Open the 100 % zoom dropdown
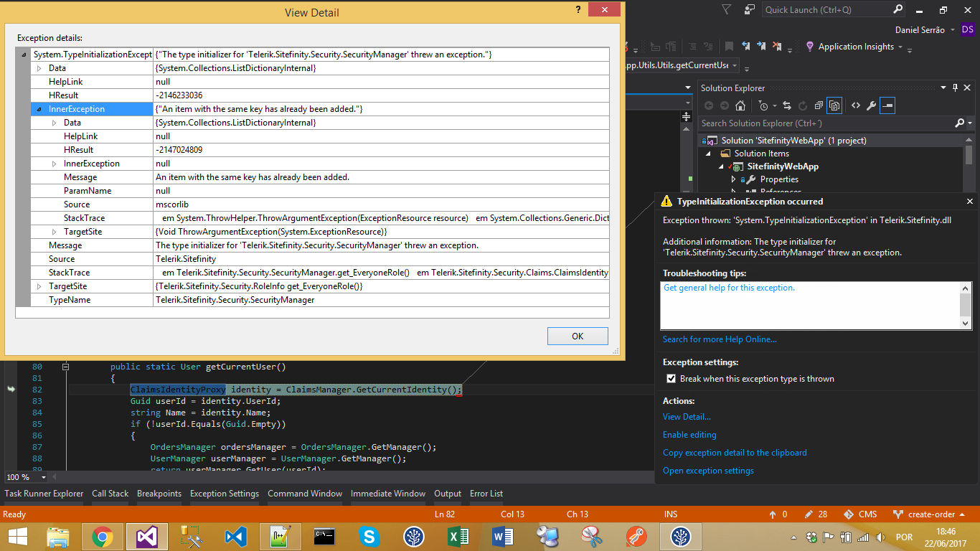The image size is (980, 551). click(43, 477)
